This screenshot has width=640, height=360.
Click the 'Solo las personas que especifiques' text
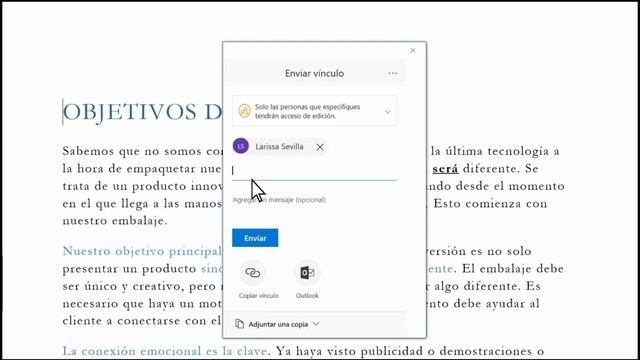[307, 107]
